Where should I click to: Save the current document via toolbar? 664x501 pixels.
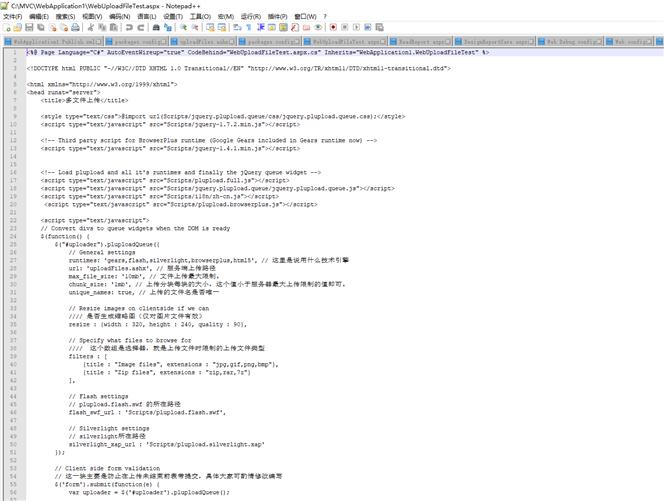coord(29,28)
